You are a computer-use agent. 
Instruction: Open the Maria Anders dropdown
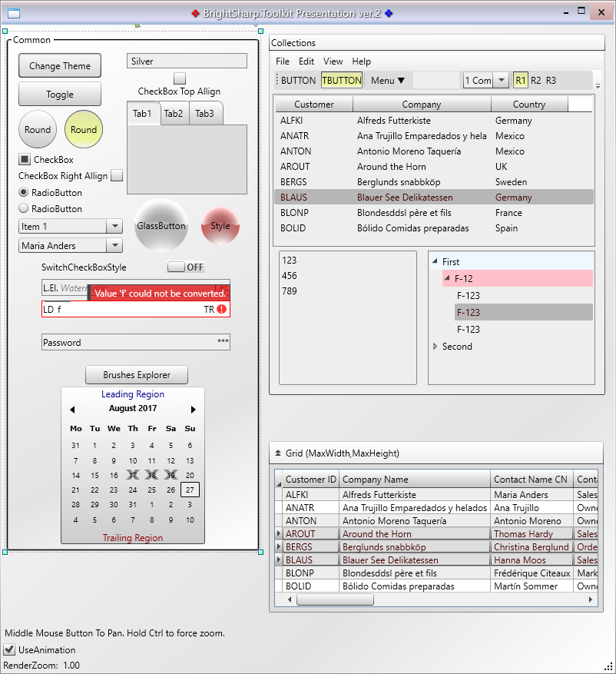[x=114, y=246]
